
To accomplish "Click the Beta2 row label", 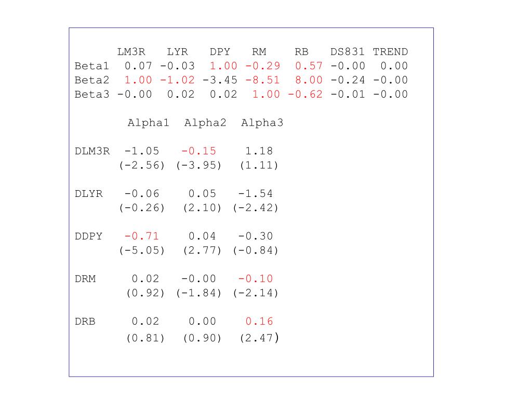I will [92, 80].
